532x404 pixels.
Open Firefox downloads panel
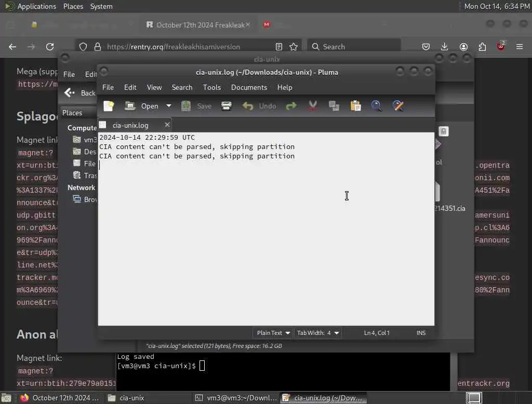445,47
